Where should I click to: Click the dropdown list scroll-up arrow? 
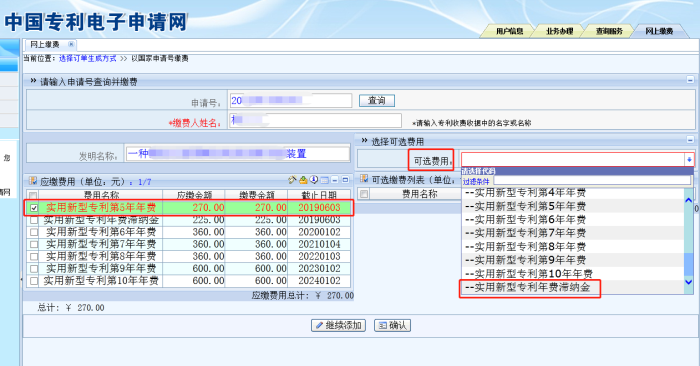point(688,201)
